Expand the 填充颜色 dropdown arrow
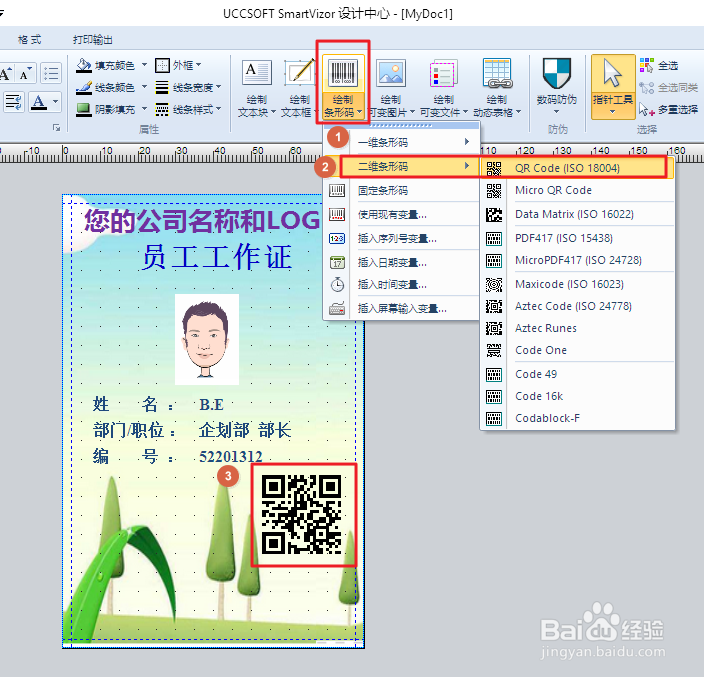This screenshot has width=704, height=677. click(x=144, y=65)
